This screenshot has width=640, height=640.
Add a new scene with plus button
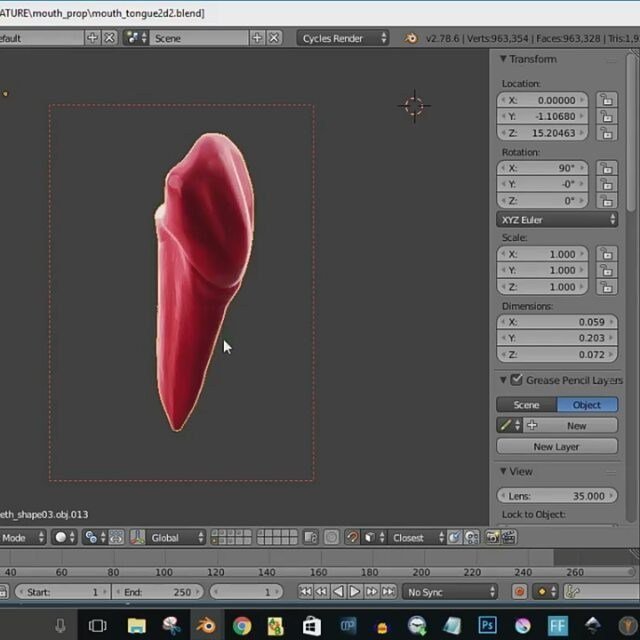pos(257,38)
